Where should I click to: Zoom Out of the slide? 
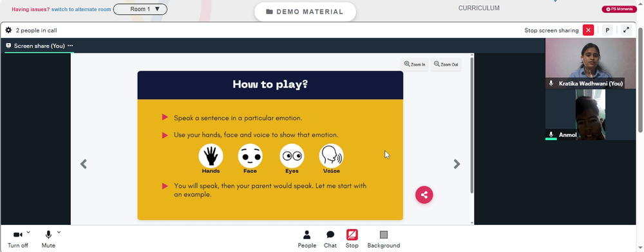coord(446,64)
